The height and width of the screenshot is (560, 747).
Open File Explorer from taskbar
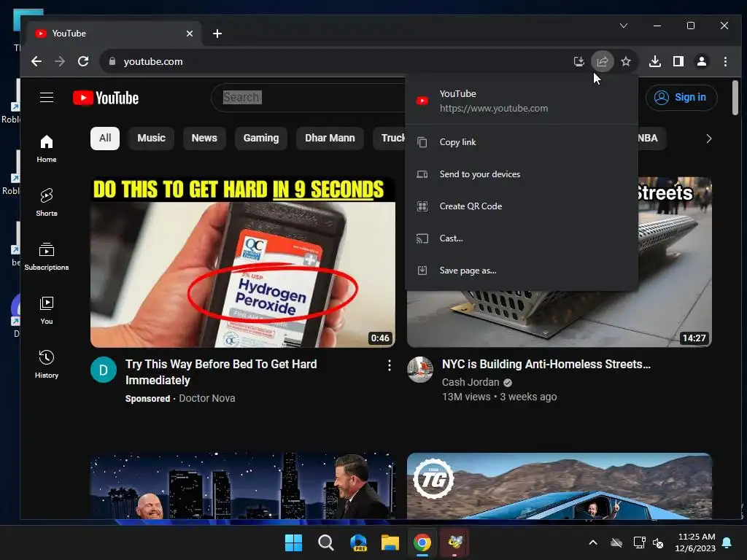pos(390,542)
